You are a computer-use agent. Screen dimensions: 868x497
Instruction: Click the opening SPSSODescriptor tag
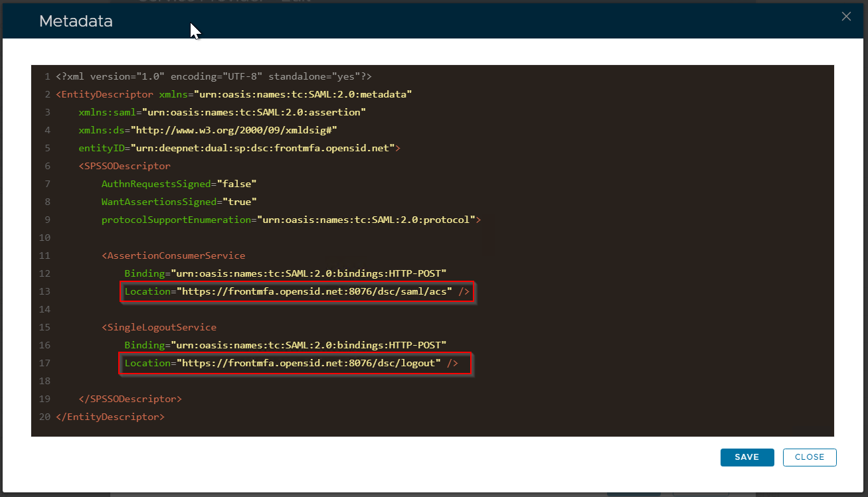[124, 166]
